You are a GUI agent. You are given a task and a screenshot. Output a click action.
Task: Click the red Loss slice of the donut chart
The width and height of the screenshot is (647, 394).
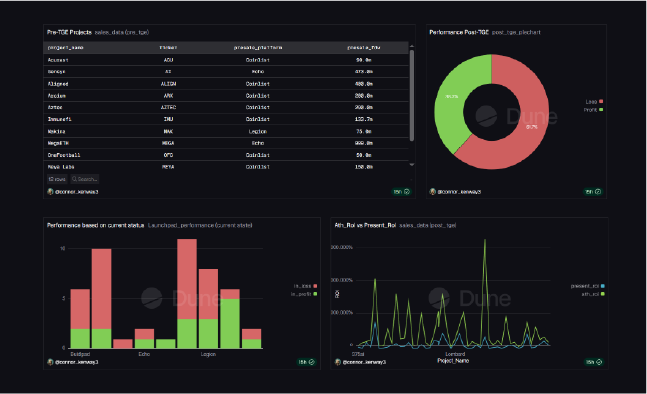pyautogui.click(x=532, y=128)
